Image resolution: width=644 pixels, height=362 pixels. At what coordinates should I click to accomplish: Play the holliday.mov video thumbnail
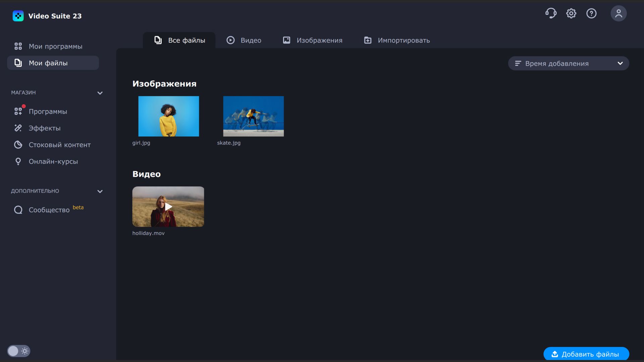[168, 206]
